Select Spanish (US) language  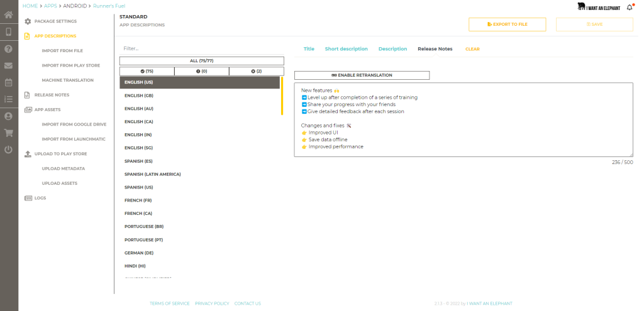point(199,187)
